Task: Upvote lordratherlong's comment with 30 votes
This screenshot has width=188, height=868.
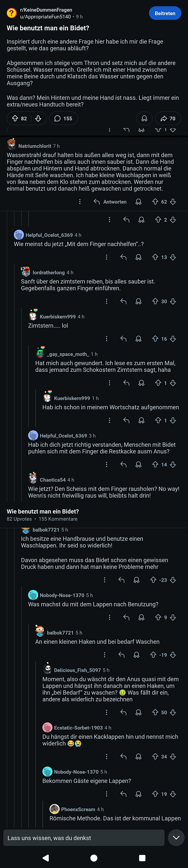Action: (155, 301)
